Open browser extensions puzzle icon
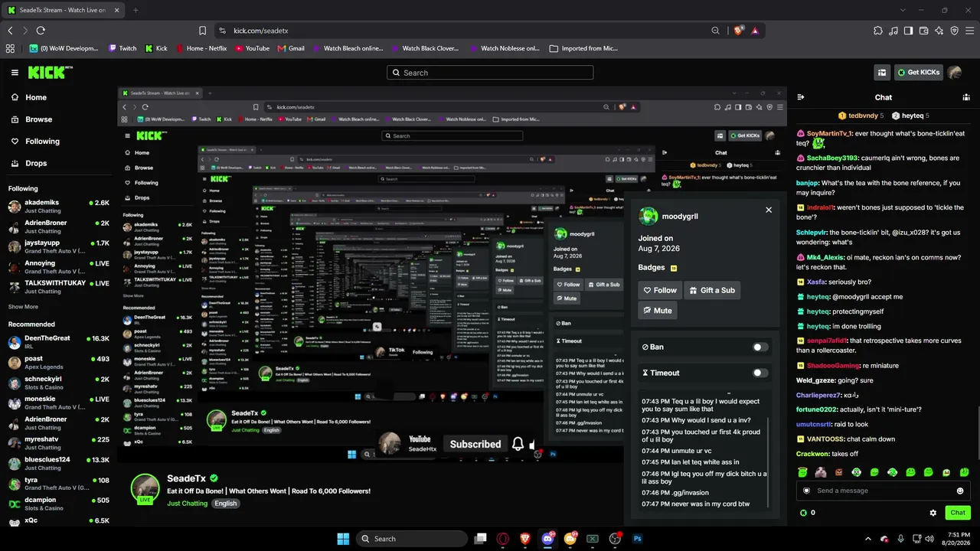 (878, 31)
